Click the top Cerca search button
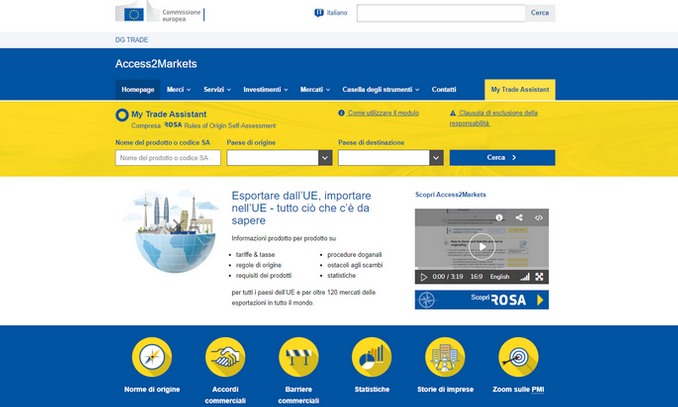Viewport: 678px width, 407px height. click(x=540, y=13)
